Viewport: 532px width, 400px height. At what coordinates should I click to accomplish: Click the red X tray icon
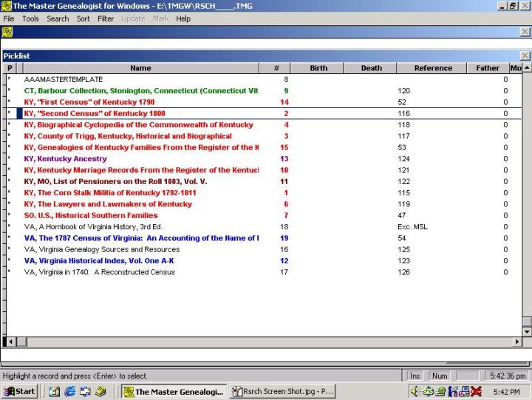point(476,392)
